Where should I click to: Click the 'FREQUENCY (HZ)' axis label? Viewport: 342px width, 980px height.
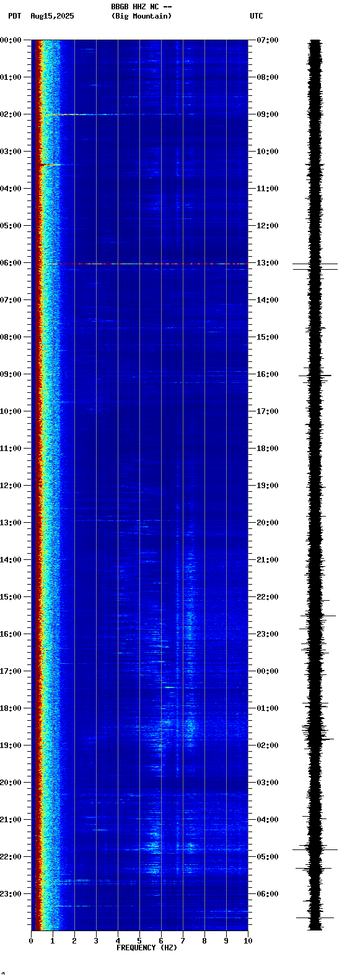coord(147,948)
